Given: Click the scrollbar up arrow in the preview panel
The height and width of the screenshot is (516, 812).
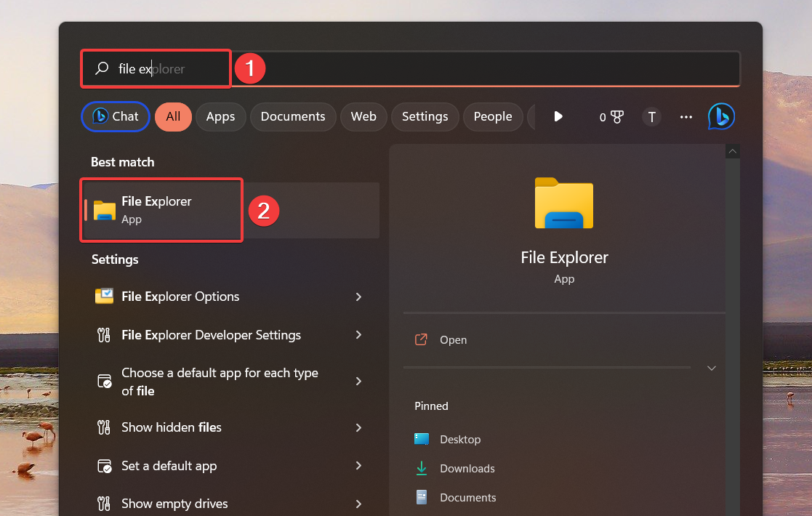Looking at the screenshot, I should tap(732, 150).
